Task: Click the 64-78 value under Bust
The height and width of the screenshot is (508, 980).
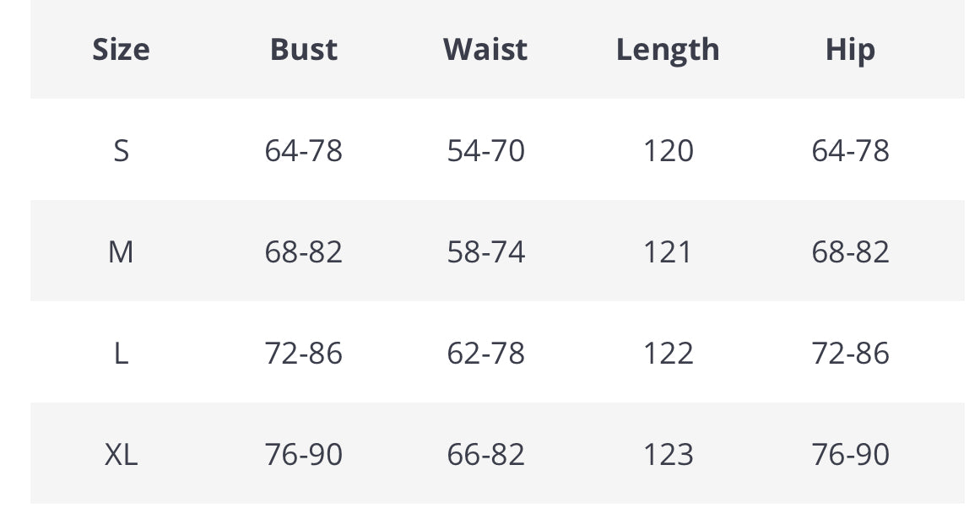Action: click(303, 151)
